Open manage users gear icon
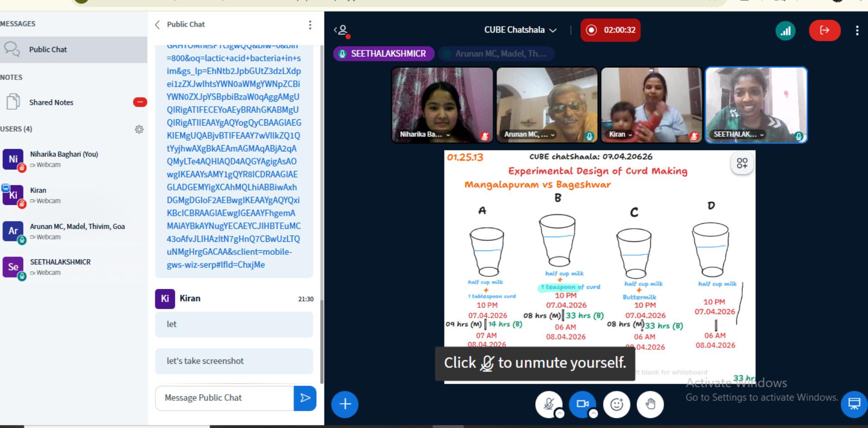Viewport: 868px width, 428px height. [x=139, y=129]
